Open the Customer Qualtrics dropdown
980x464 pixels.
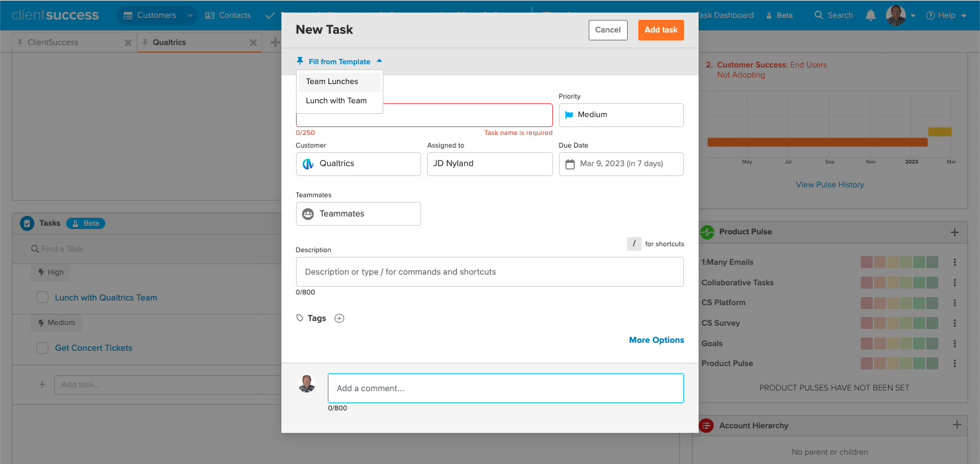pos(358,164)
